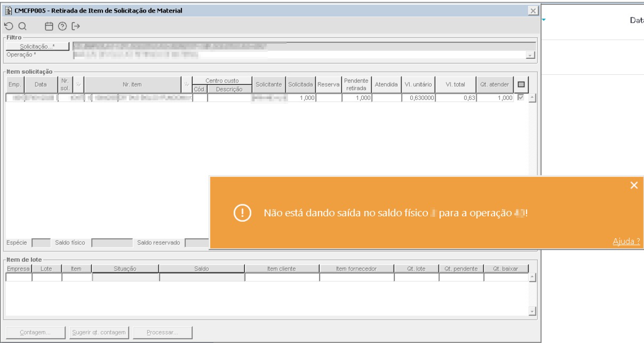The image size is (644, 343).
Task: Toggle the checkbox on the item row
Action: pos(521,98)
